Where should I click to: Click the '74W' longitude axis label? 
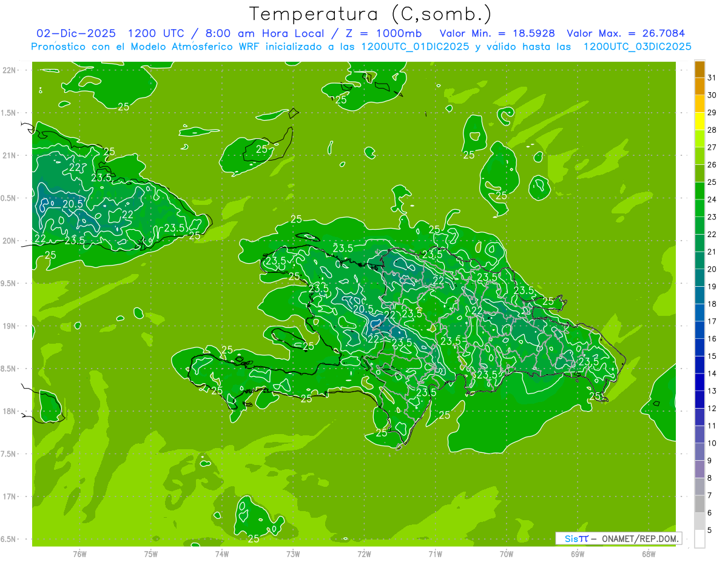[222, 554]
